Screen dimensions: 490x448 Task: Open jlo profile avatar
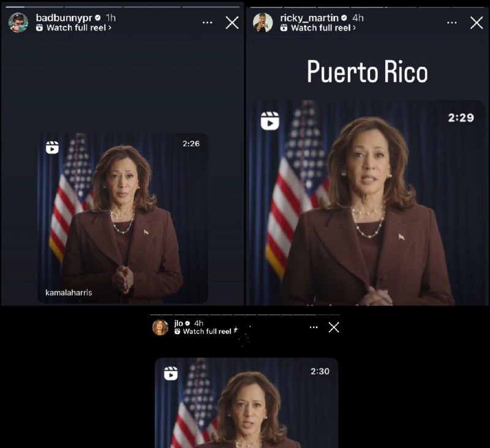point(160,327)
